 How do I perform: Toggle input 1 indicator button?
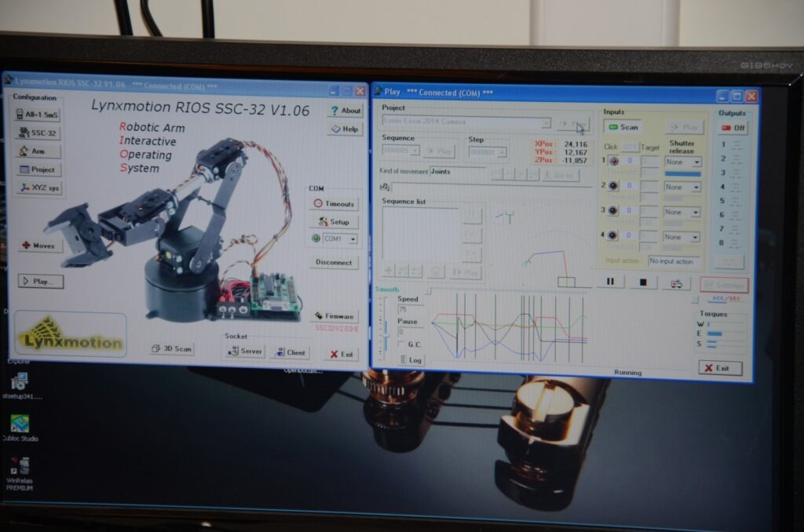click(613, 161)
